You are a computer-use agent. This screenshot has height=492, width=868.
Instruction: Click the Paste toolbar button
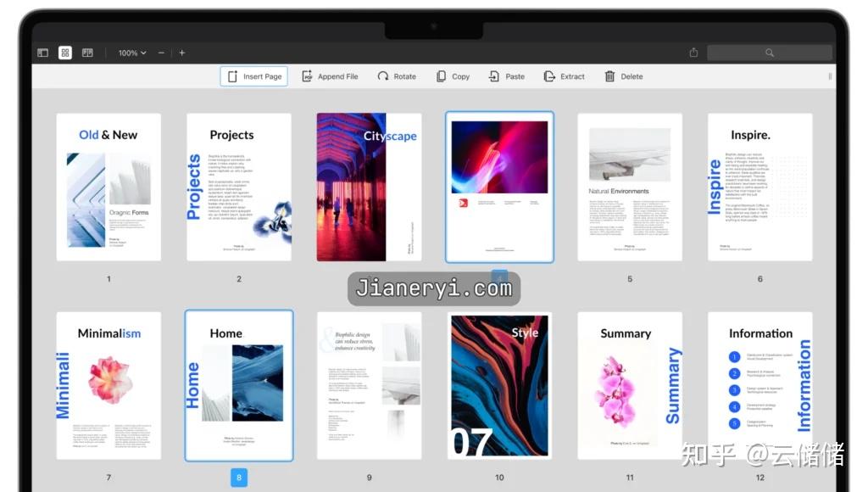pos(507,76)
